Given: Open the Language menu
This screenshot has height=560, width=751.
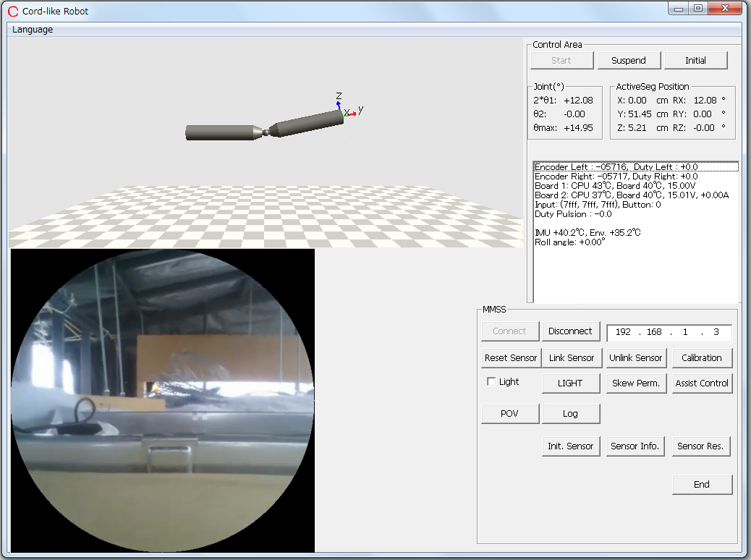Looking at the screenshot, I should 33,30.
